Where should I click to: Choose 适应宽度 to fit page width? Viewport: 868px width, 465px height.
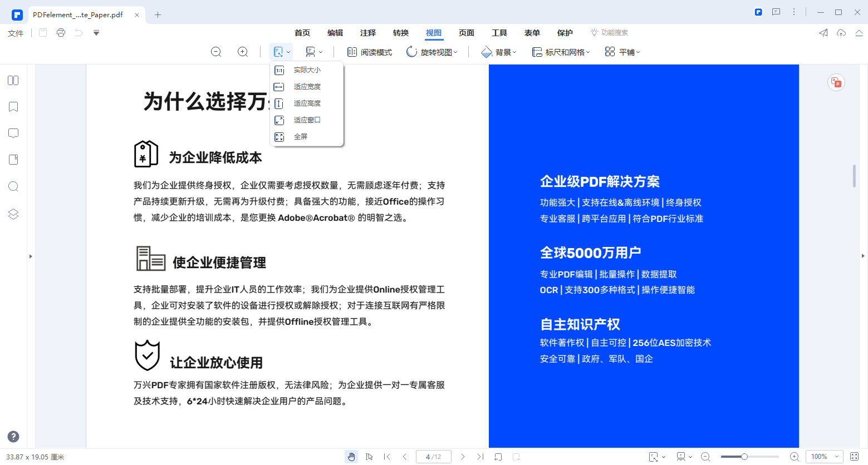pyautogui.click(x=307, y=86)
